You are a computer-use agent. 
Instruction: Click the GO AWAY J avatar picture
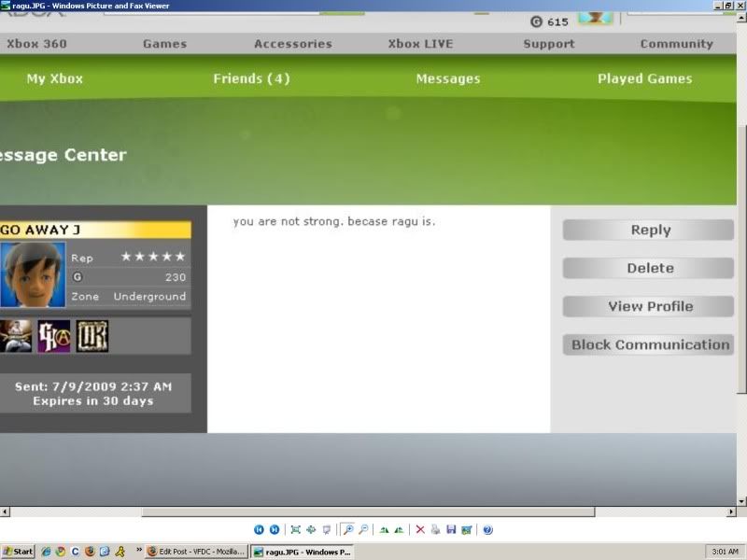[33, 274]
